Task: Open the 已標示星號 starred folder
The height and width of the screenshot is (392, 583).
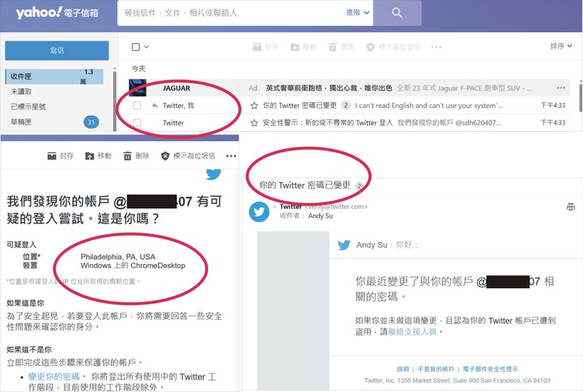Action: [x=28, y=107]
